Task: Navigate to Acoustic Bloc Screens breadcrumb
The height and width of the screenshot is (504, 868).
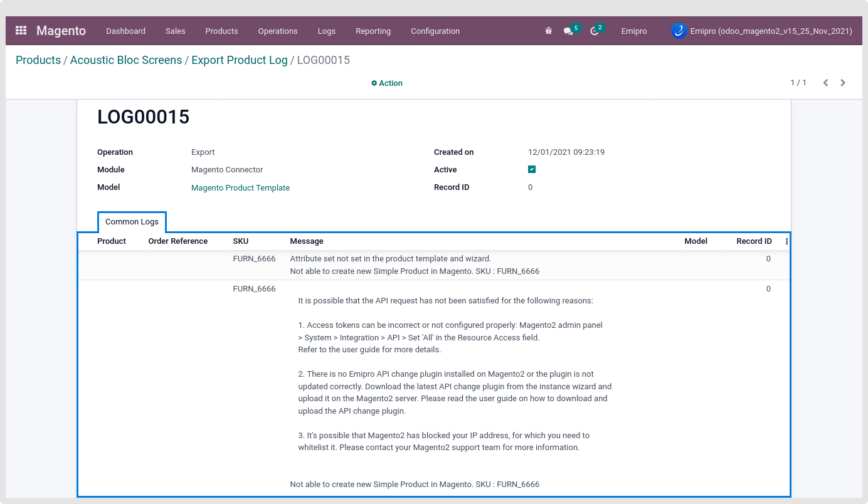Action: coord(126,60)
